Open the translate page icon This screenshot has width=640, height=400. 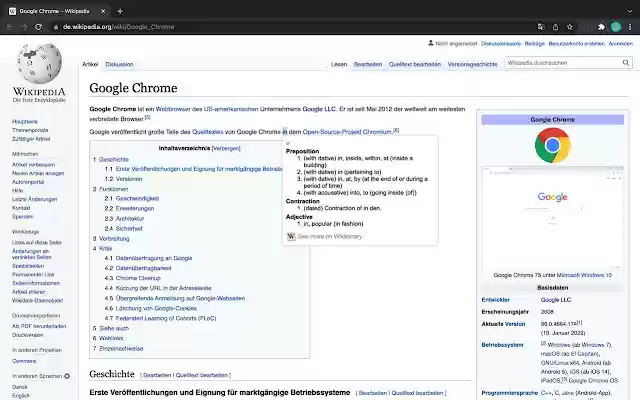pyautogui.click(x=541, y=27)
